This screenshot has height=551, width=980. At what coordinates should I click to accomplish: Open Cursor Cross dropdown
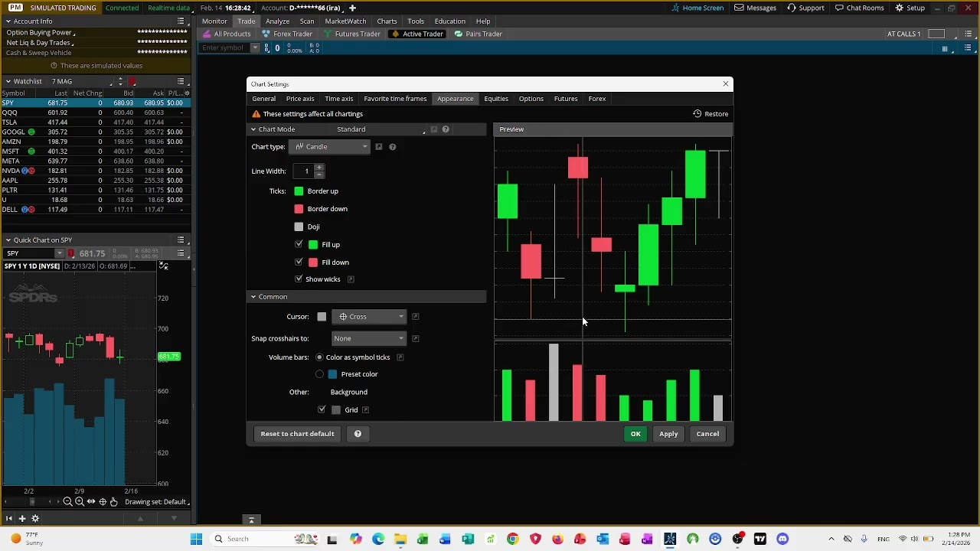(370, 317)
